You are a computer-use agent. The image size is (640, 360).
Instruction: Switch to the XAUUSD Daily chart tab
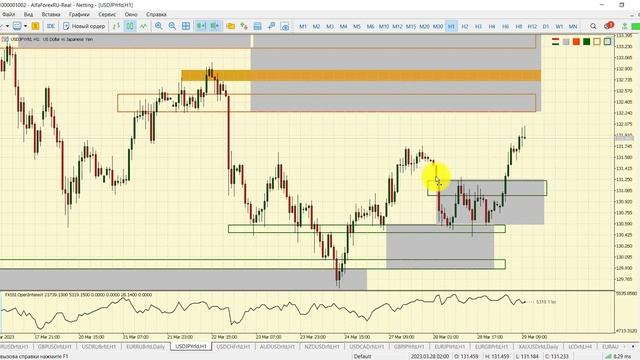(x=538, y=347)
